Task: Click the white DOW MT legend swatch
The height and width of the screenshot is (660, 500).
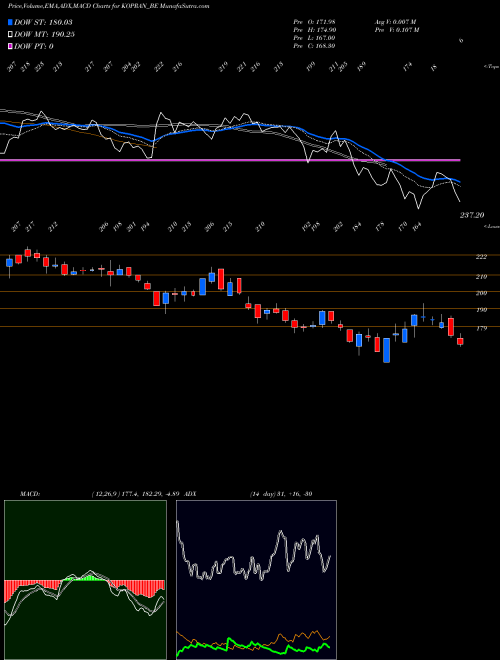Action: click(11, 35)
